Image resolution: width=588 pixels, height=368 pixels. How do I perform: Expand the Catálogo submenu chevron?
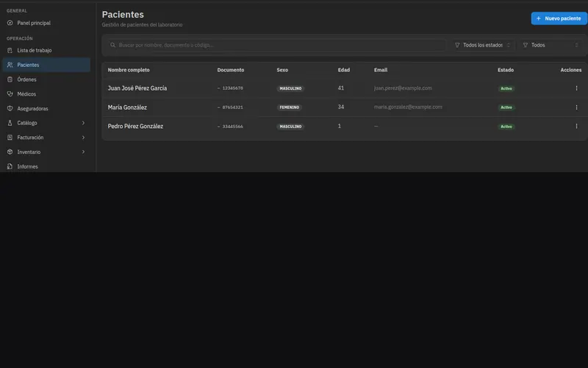coord(83,123)
